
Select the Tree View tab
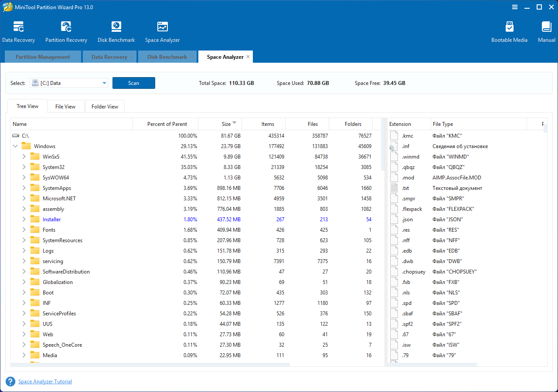pyautogui.click(x=27, y=106)
